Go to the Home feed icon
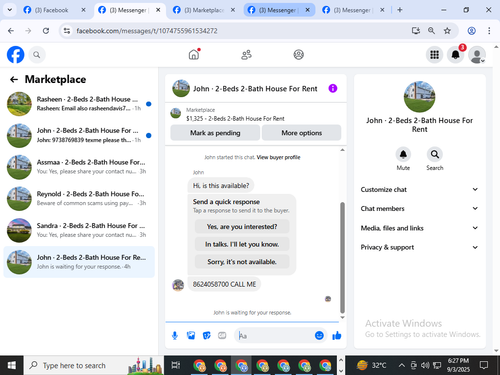500x375 pixels. tap(194, 54)
